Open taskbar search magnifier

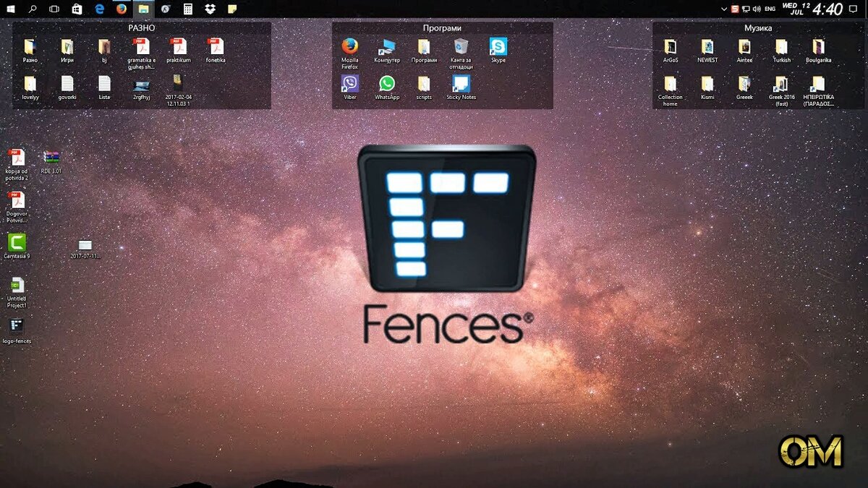33,9
